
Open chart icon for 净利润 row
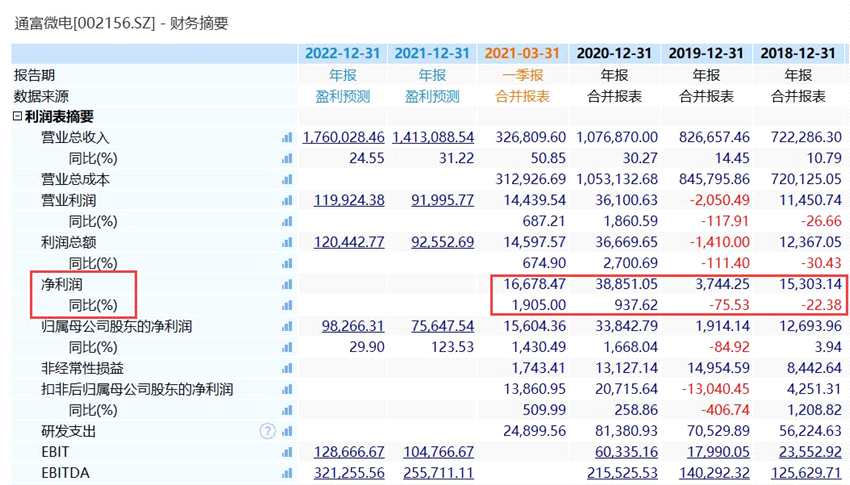287,284
